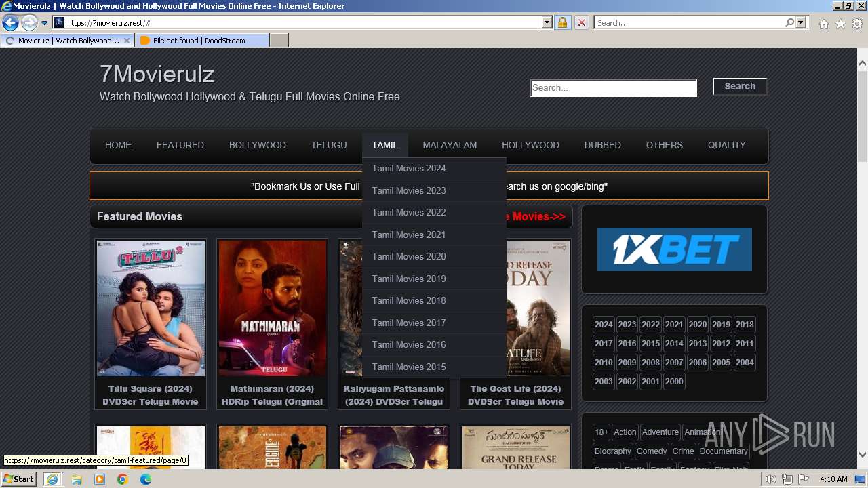Open the OTHERS menu item

[665, 145]
